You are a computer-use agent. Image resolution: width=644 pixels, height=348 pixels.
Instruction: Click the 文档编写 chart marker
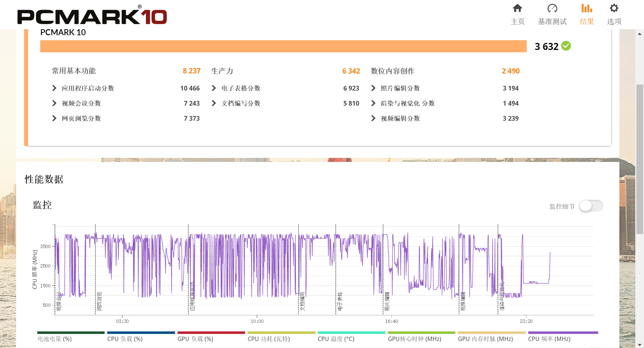point(302,301)
